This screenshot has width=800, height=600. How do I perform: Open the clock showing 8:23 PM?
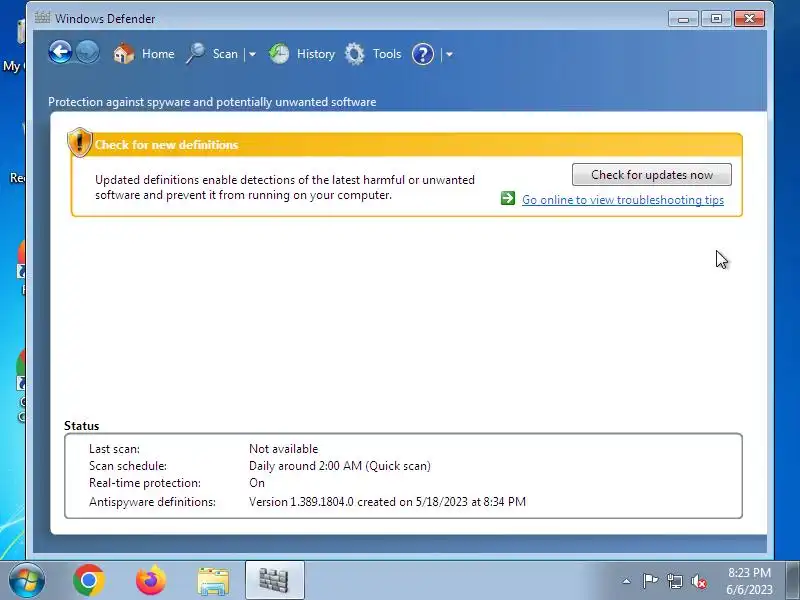(x=749, y=581)
